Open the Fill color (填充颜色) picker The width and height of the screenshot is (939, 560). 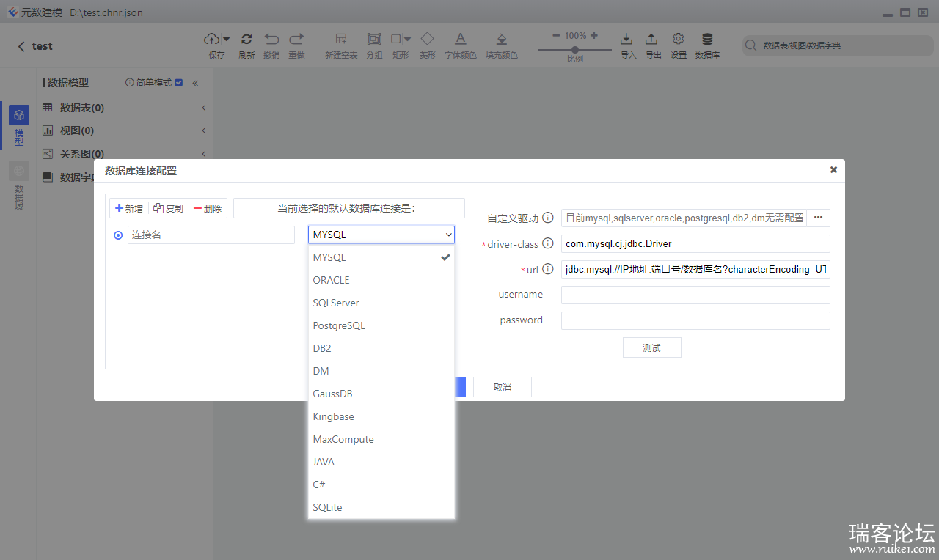click(502, 39)
